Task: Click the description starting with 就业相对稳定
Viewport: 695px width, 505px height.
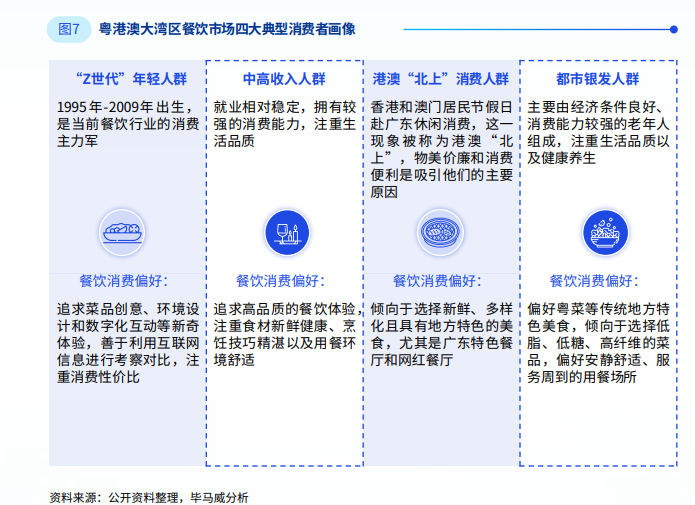Action: tap(284, 124)
